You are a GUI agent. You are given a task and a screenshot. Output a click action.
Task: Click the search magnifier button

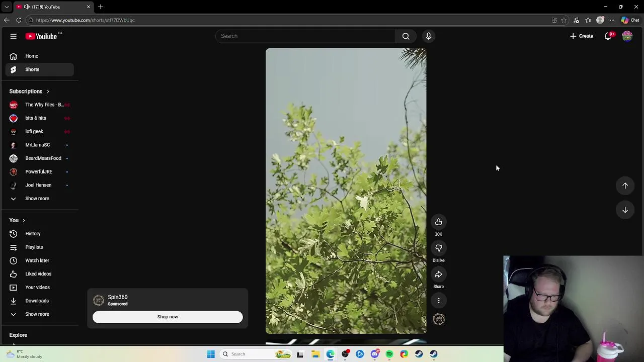coord(406,36)
